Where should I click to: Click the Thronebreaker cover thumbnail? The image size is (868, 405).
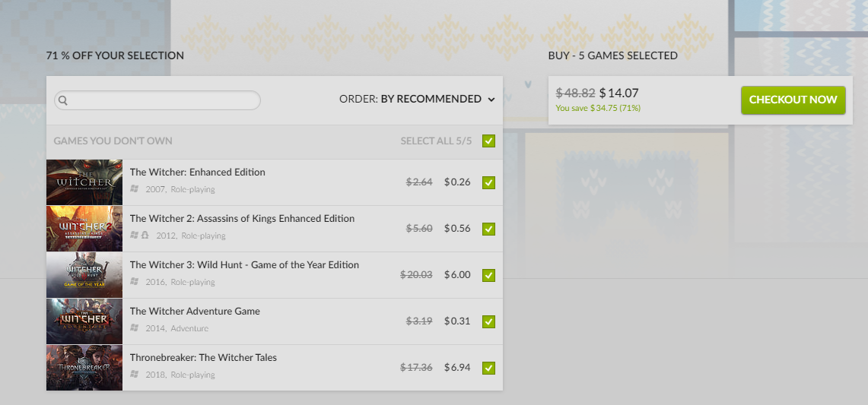(x=84, y=368)
